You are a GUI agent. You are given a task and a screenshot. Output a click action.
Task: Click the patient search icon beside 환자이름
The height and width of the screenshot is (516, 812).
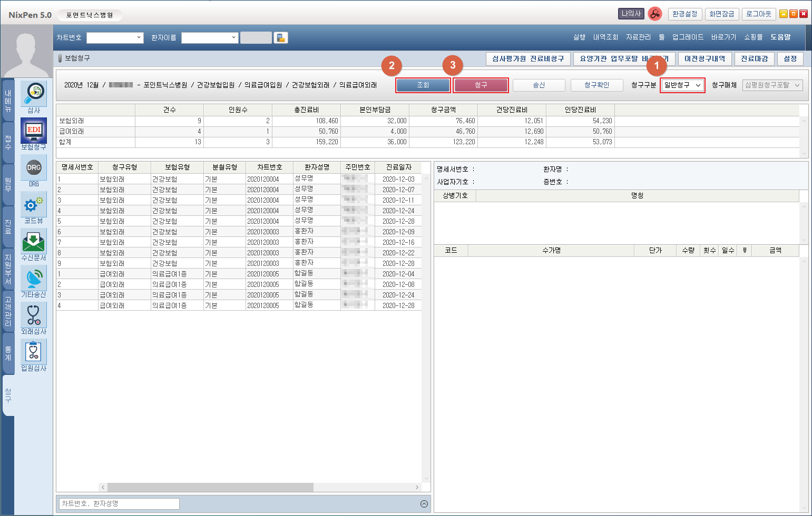(281, 38)
